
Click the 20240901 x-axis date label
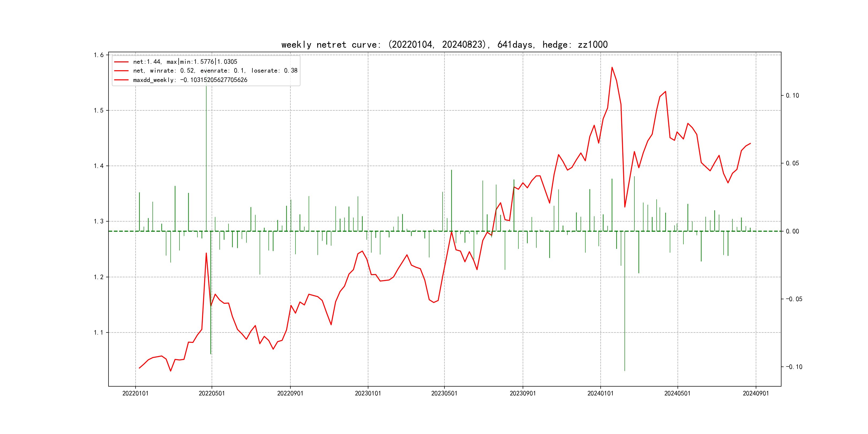(x=755, y=394)
